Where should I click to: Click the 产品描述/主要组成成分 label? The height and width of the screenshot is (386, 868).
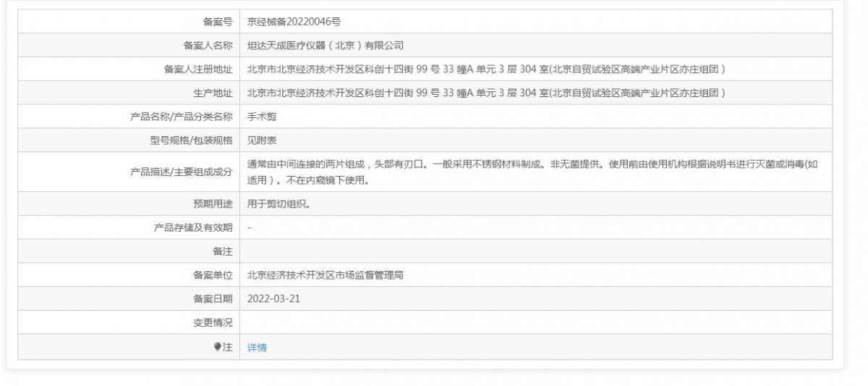182,172
